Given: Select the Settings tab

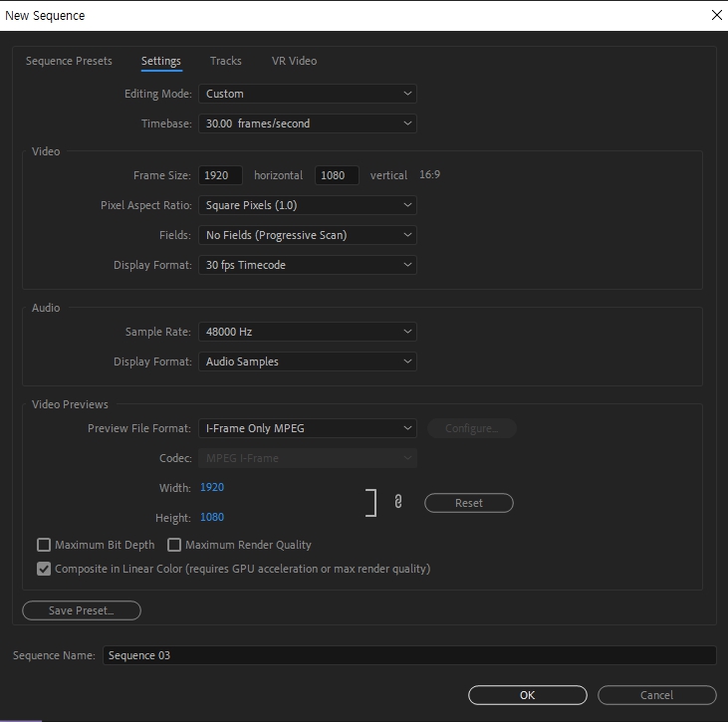Looking at the screenshot, I should click(161, 61).
